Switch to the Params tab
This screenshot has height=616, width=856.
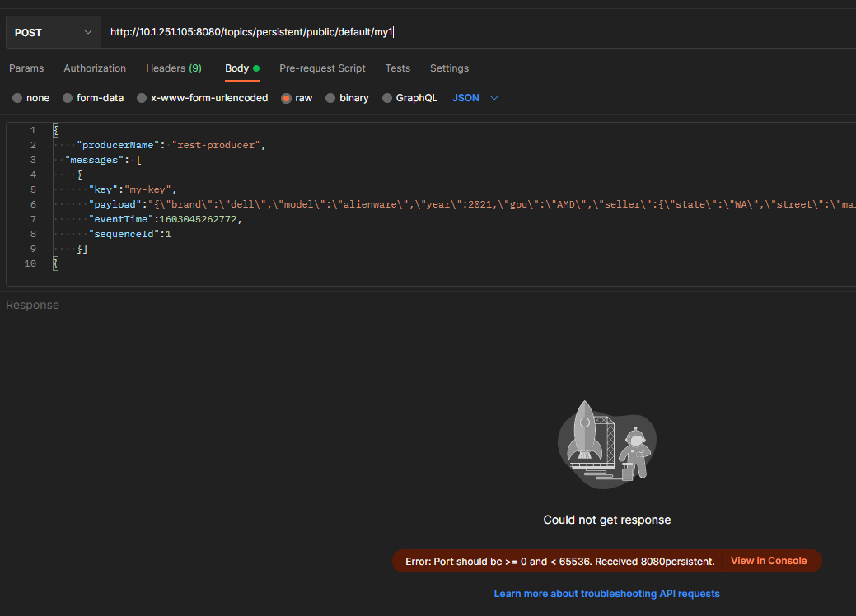26,68
